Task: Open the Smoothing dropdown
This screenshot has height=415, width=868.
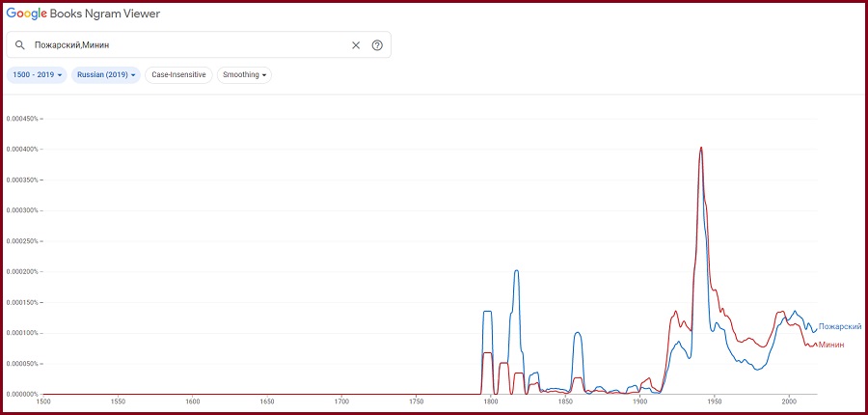Action: coord(244,74)
